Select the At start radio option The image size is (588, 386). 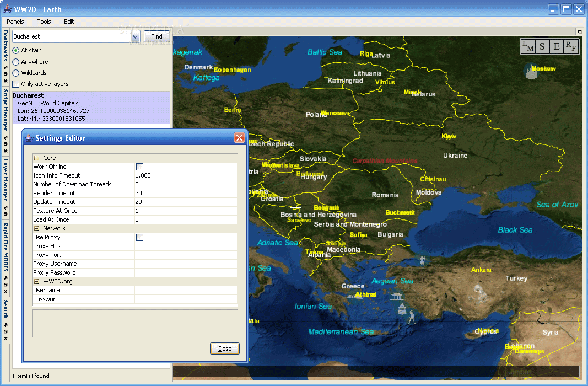click(x=16, y=50)
